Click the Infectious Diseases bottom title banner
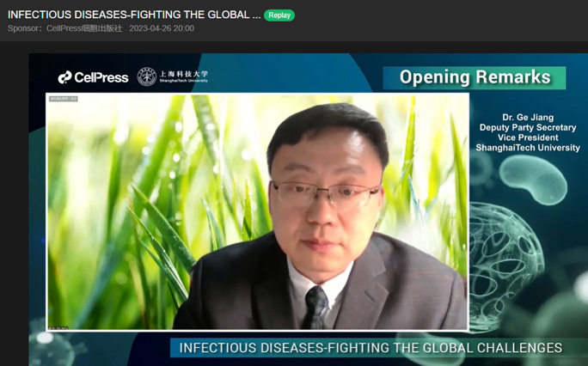588x366 pixels. 371,348
